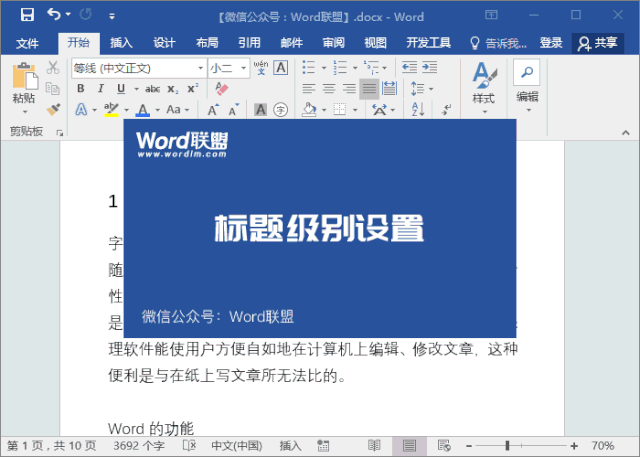Switch to the 引用 (References) tab
Screen dimensions: 640x457
[x=249, y=43]
